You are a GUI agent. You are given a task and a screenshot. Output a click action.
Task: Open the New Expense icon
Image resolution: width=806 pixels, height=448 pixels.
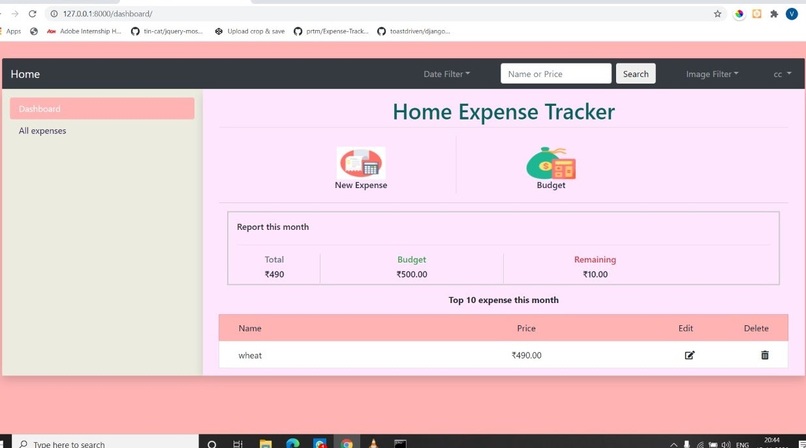pos(361,162)
